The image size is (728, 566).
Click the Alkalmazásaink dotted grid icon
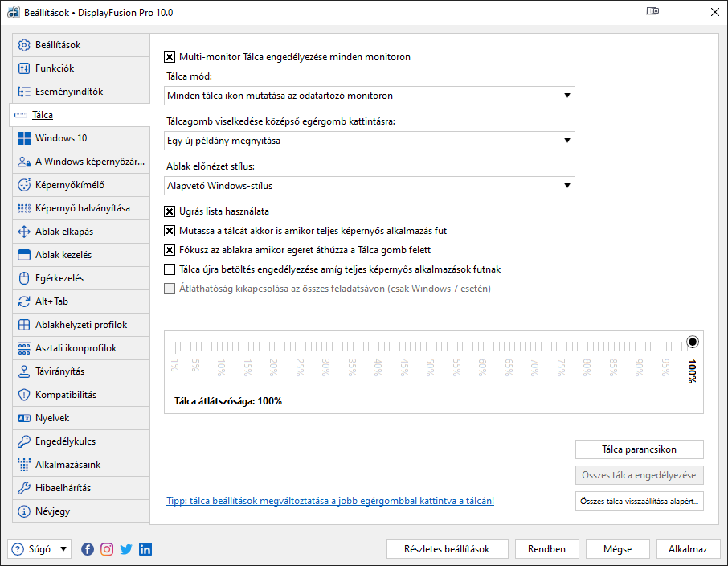[23, 464]
